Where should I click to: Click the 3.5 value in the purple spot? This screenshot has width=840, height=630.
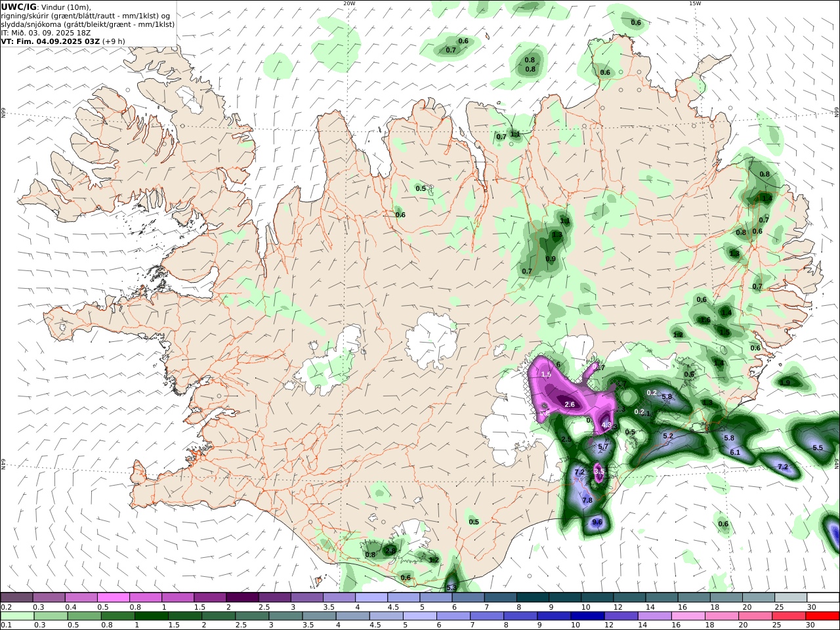pyautogui.click(x=598, y=471)
